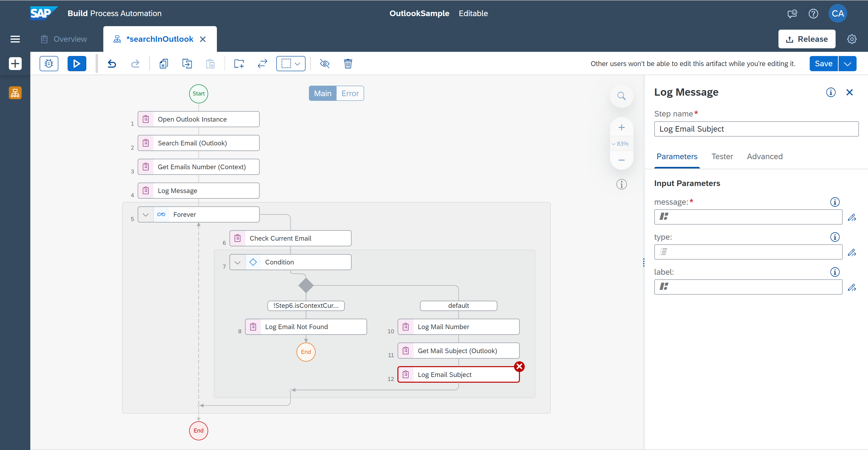868x450 pixels.
Task: Click the orange End node under Log Email Not Found
Action: pyautogui.click(x=306, y=352)
